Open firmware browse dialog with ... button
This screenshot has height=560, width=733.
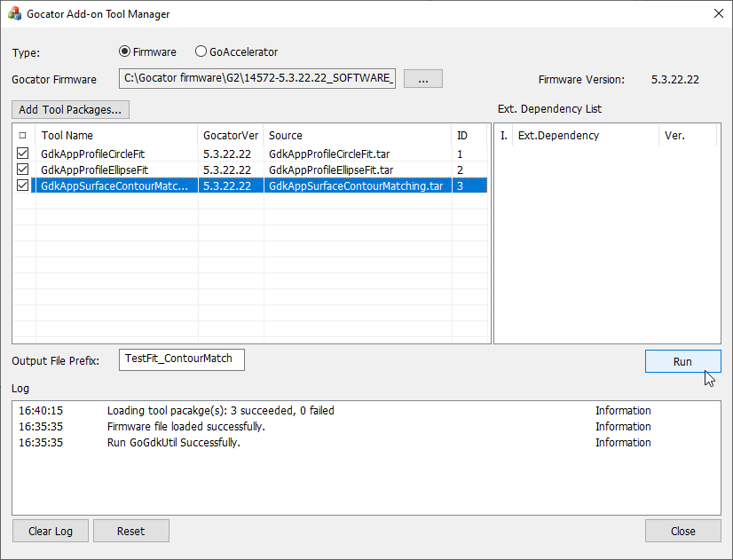423,78
